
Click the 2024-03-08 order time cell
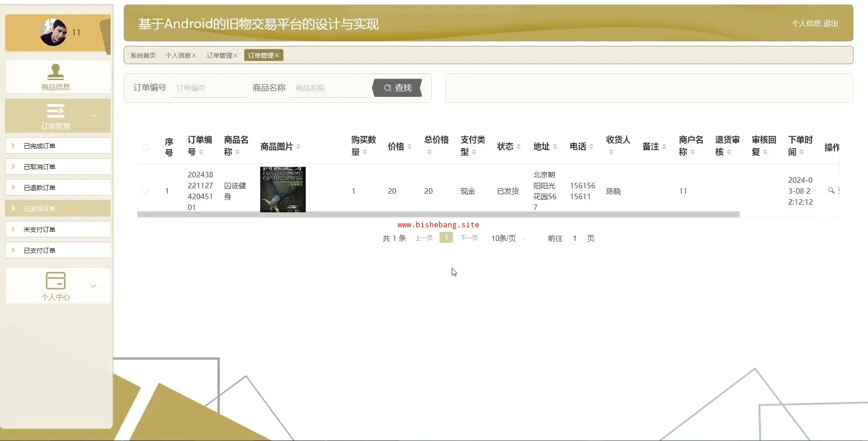[x=800, y=191]
